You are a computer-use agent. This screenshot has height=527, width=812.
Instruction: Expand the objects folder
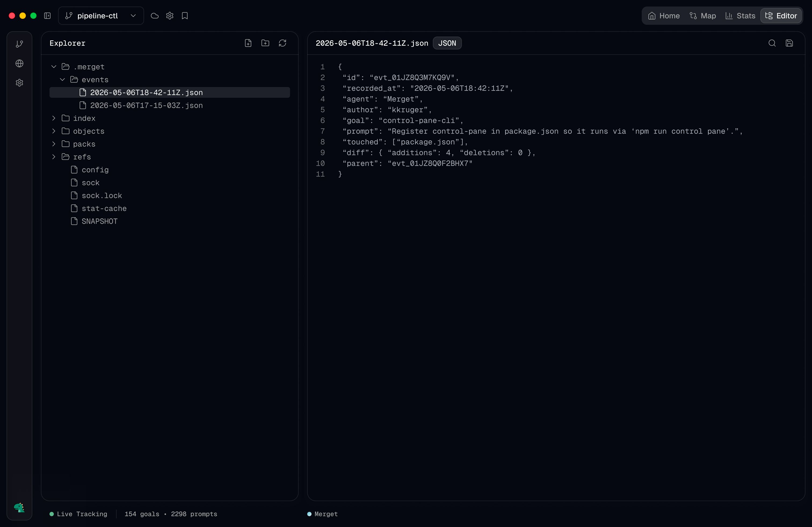coord(53,131)
